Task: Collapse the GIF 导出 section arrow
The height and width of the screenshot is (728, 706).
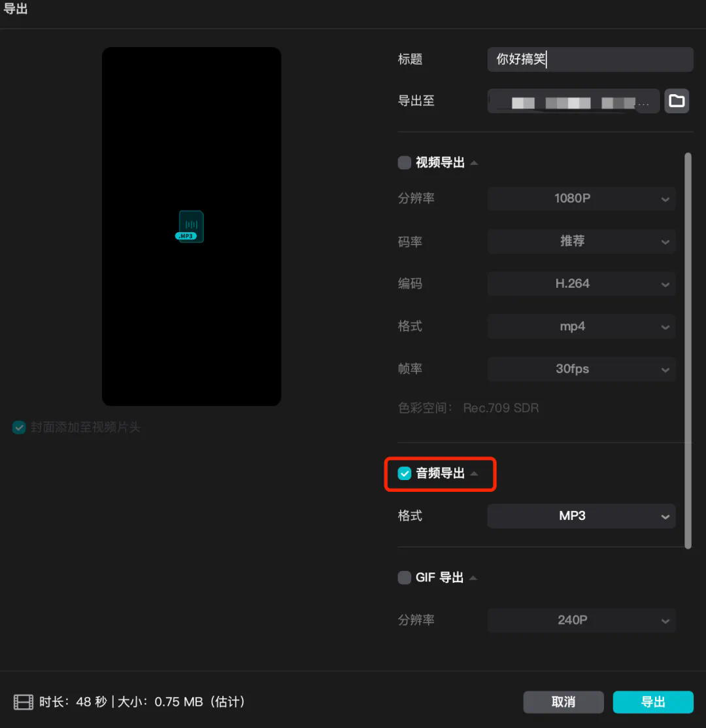Action: 473,578
